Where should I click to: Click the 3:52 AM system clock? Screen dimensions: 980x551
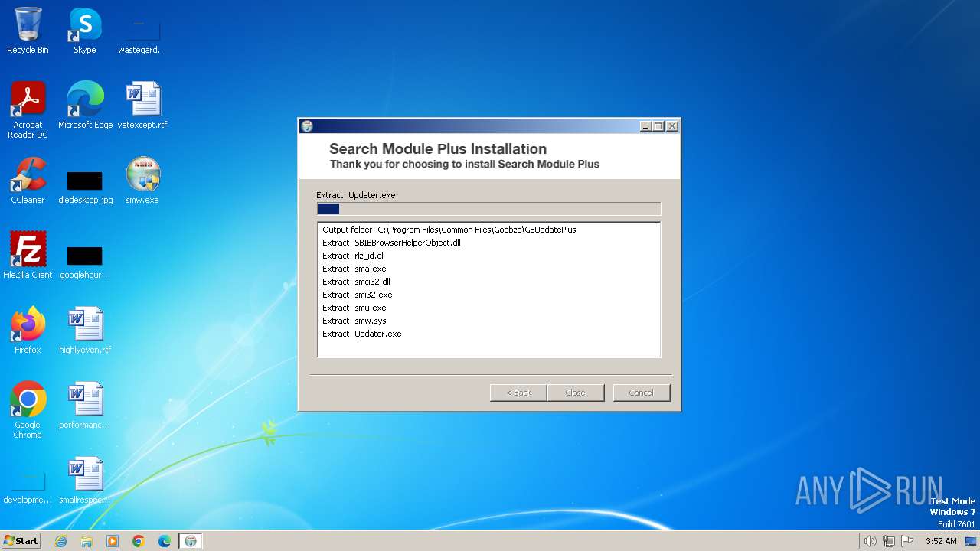click(941, 541)
